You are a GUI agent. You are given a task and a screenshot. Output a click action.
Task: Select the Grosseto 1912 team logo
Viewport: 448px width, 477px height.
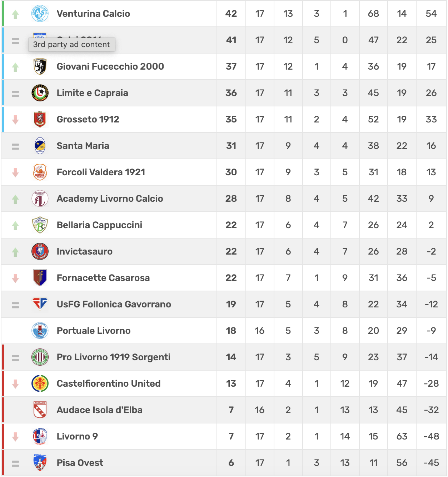pyautogui.click(x=40, y=119)
